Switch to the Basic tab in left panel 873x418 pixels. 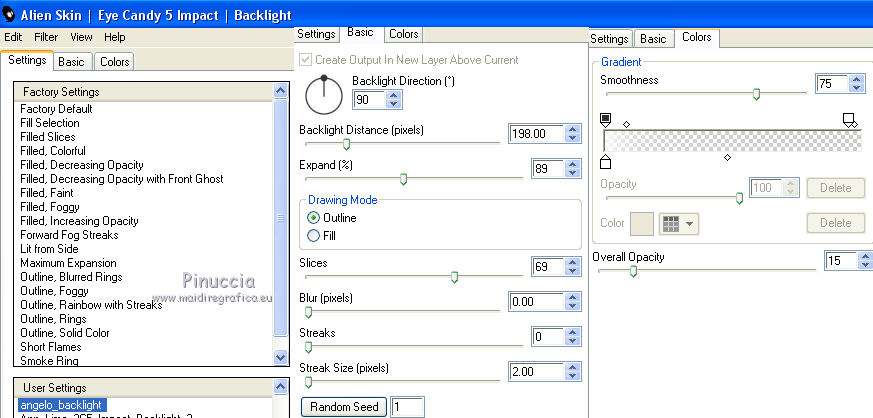(x=71, y=62)
